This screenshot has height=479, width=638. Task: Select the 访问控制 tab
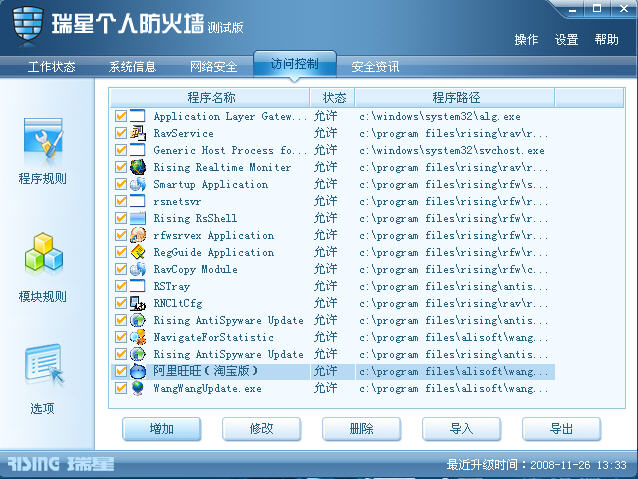click(295, 64)
